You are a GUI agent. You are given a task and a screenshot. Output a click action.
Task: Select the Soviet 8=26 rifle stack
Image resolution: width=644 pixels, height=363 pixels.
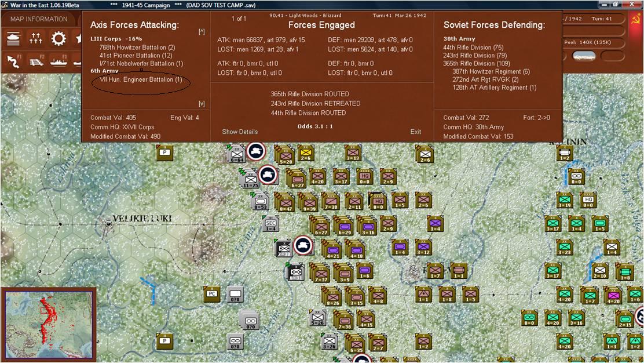pos(332,297)
